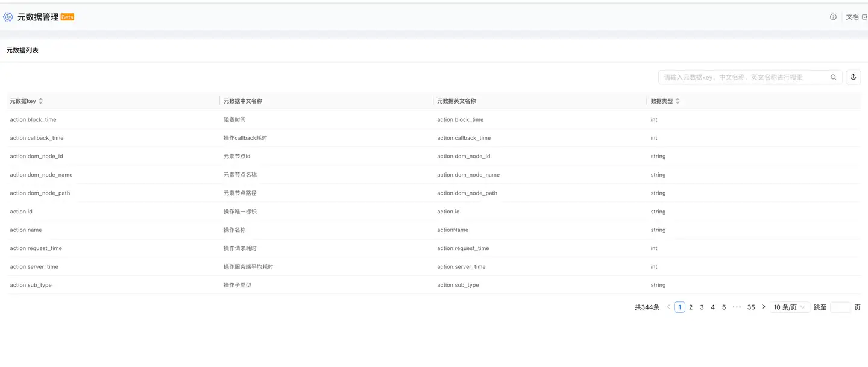Focus the metadata key search input field
This screenshot has width=868, height=367.
(x=744, y=77)
